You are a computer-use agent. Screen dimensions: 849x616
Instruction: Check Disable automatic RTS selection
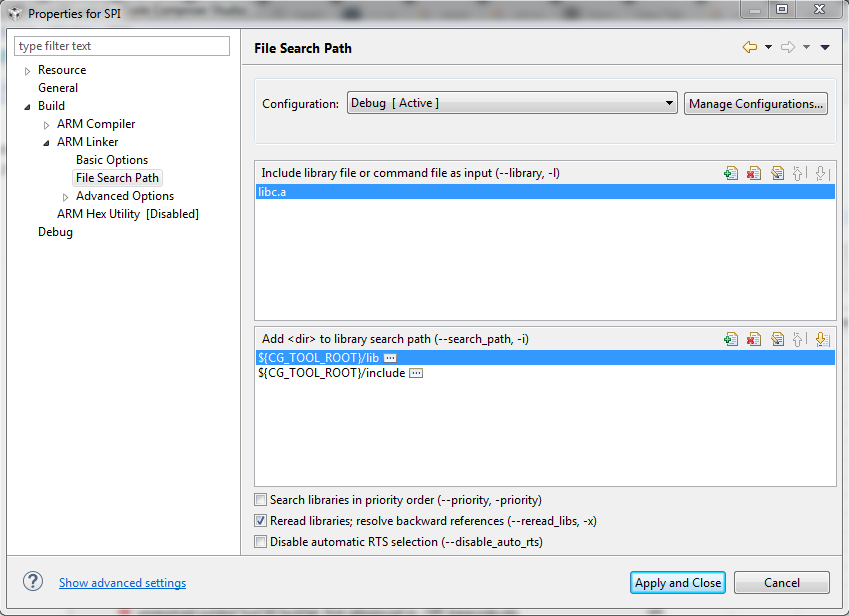point(260,542)
